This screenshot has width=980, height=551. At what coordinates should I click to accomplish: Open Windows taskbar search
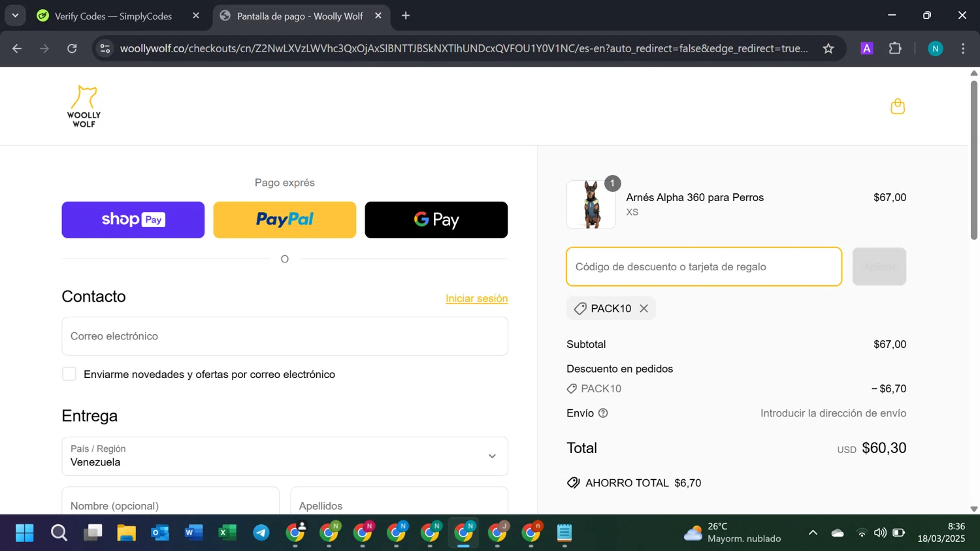pos(59,533)
